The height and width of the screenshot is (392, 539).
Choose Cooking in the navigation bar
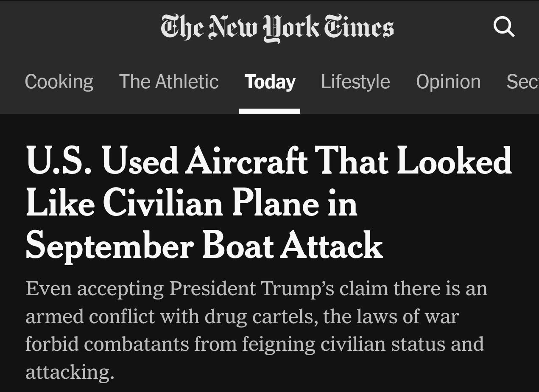click(59, 81)
